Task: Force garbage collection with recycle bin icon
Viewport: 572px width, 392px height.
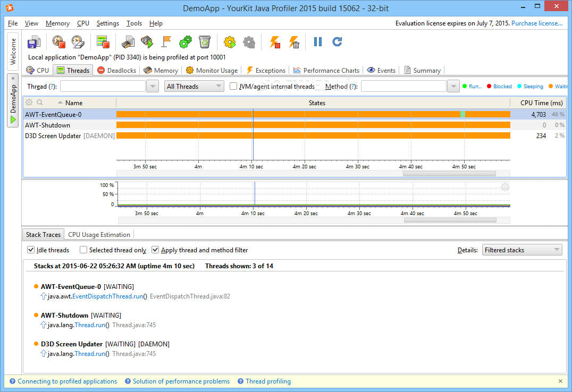Action: [205, 42]
